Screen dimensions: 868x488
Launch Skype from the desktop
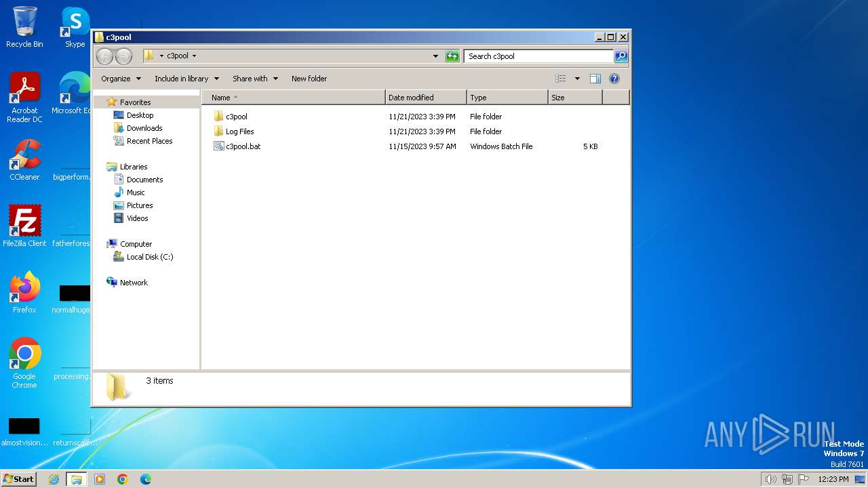75,27
